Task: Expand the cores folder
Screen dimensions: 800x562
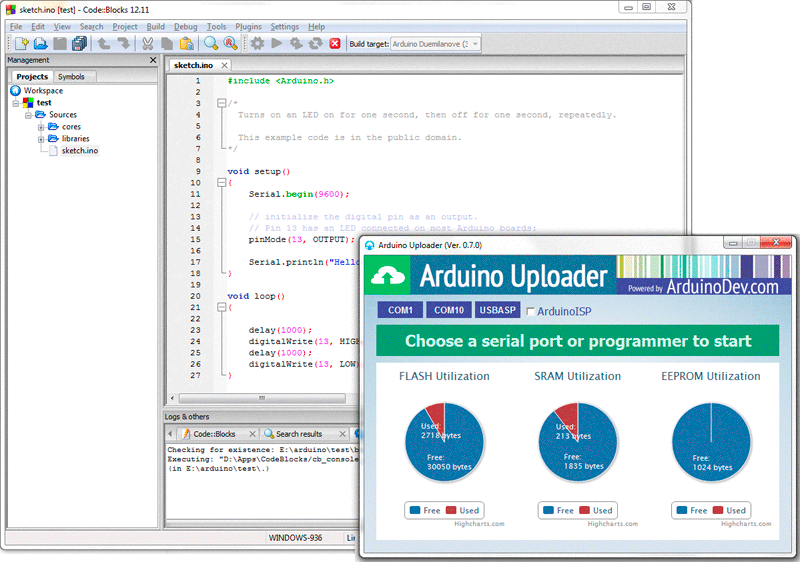Action: pos(41,127)
